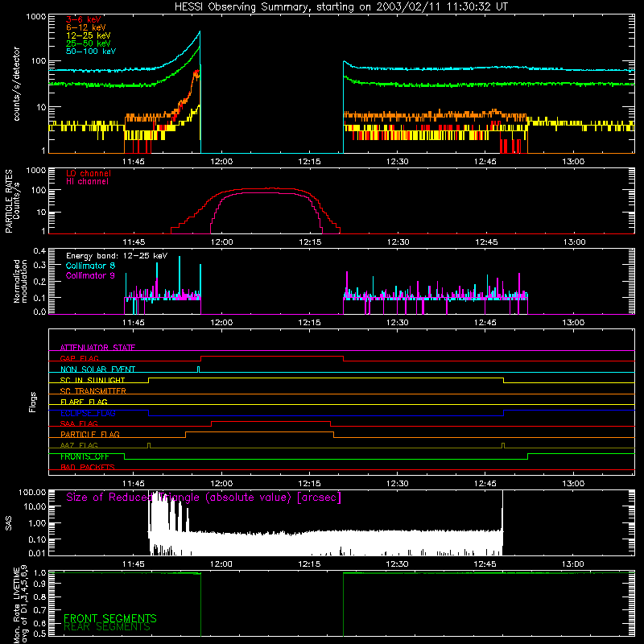This screenshot has width=644, height=644.
Task: Click the '1000' tick on count-rate axis
Action: (x=35, y=17)
